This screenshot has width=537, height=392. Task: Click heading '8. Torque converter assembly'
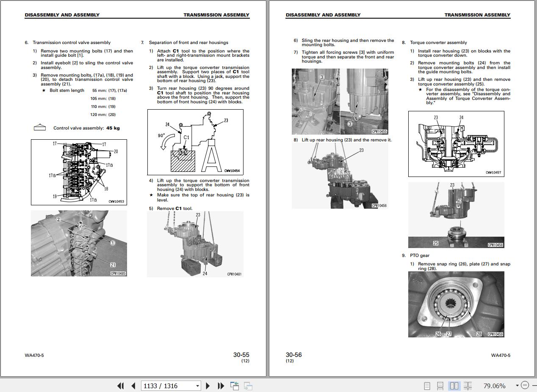[x=435, y=42]
